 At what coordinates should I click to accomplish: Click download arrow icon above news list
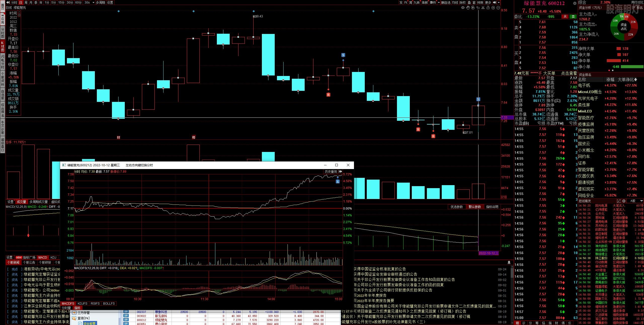click(x=509, y=262)
